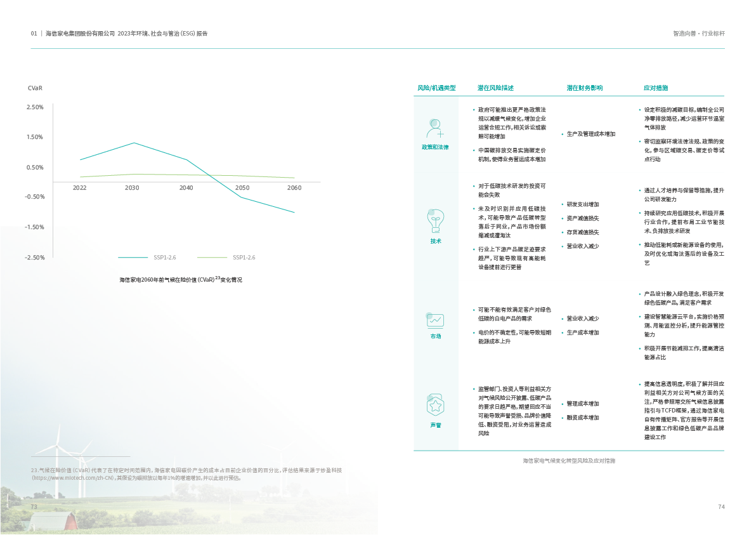The height and width of the screenshot is (535, 756).
Task: Click the person-with-plus policy risk icon
Action: click(x=435, y=128)
